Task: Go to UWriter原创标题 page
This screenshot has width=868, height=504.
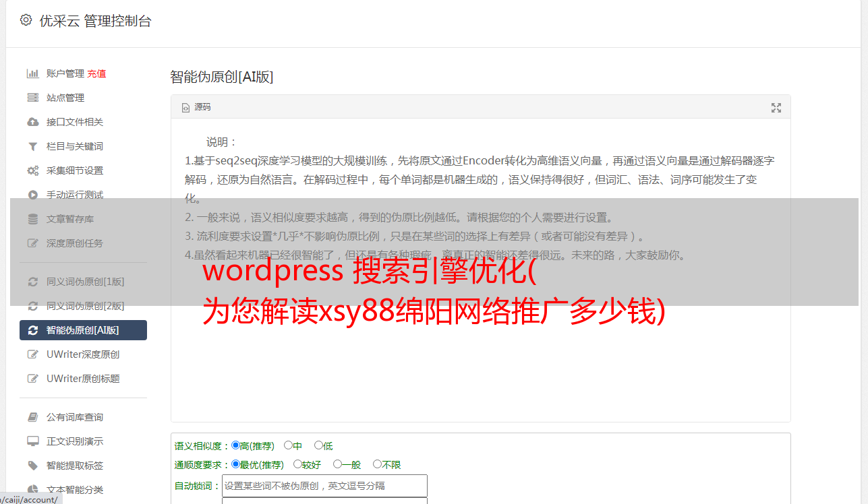Action: pyautogui.click(x=83, y=379)
